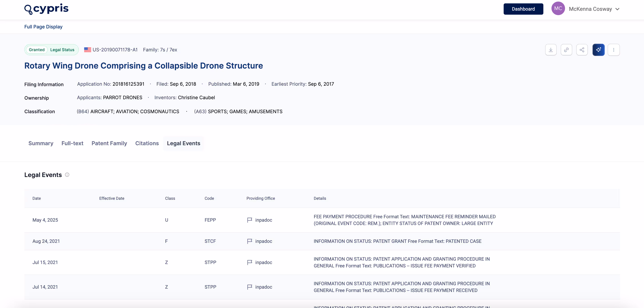Image resolution: width=644 pixels, height=308 pixels.
Task: Click the US flag icon beside patent number
Action: [x=88, y=50]
